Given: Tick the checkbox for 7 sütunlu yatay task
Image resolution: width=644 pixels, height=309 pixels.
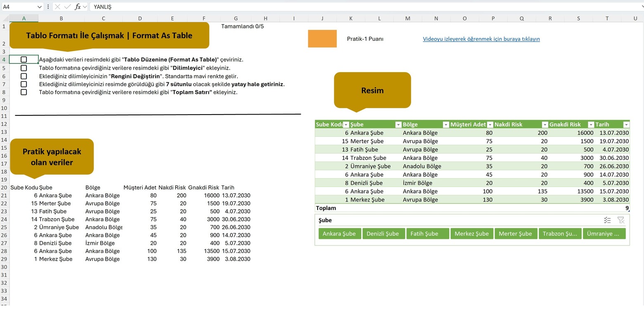Looking at the screenshot, I should tap(24, 84).
